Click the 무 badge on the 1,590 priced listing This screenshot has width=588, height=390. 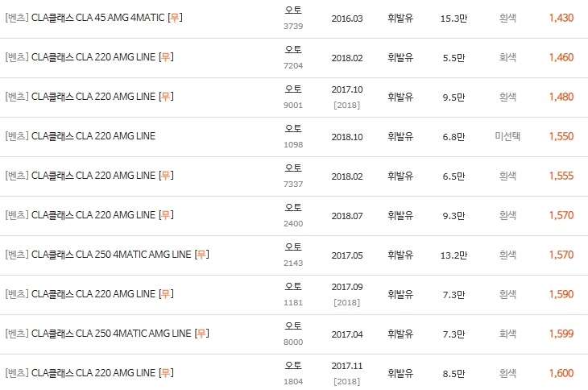point(166,293)
